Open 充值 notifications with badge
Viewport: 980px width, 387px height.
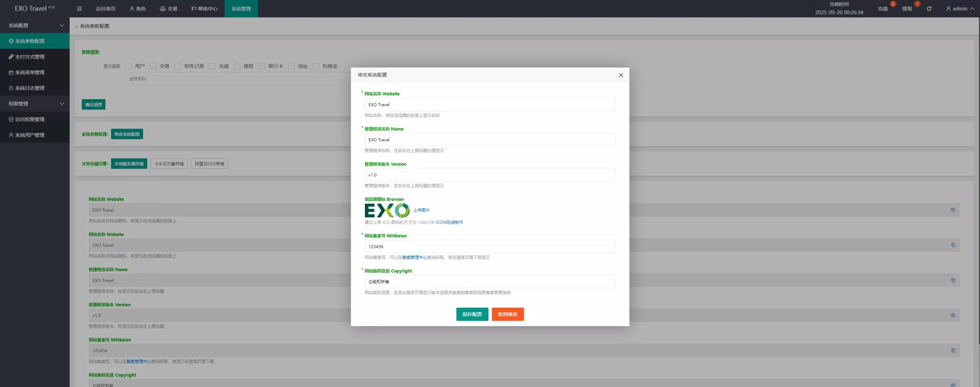click(882, 8)
